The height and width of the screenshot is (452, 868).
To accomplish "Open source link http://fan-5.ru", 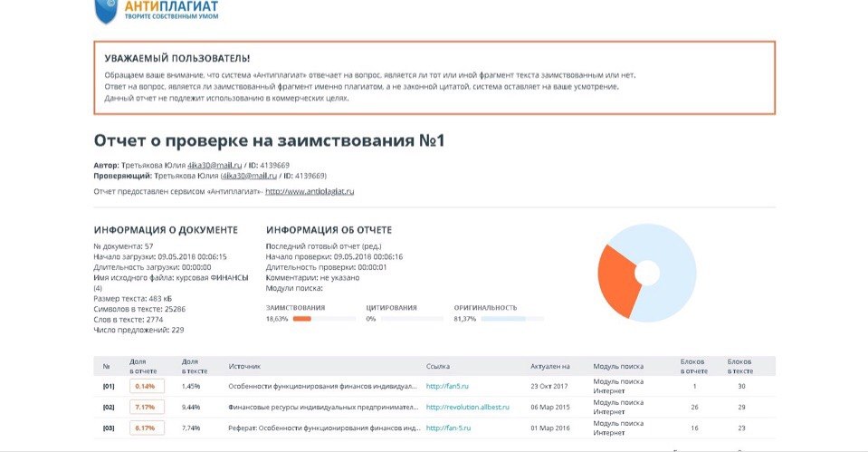I will pyautogui.click(x=448, y=428).
